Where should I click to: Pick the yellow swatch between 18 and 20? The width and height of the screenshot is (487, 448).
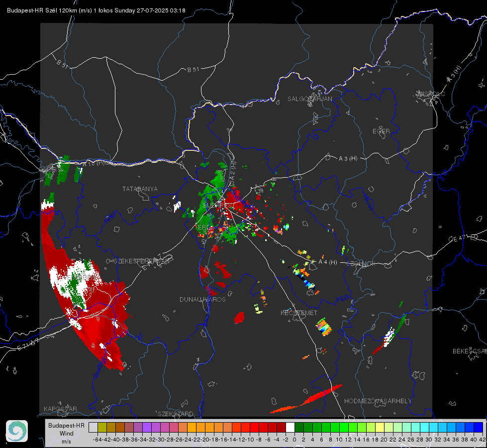click(x=380, y=428)
